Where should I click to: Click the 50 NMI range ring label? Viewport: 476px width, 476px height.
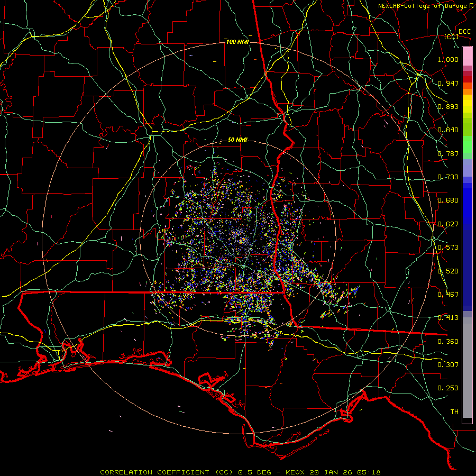[x=237, y=140]
